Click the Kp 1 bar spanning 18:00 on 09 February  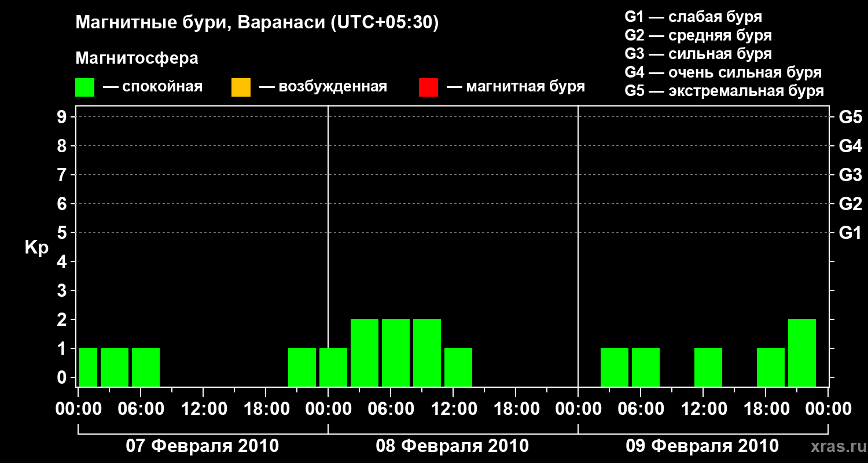point(771,367)
